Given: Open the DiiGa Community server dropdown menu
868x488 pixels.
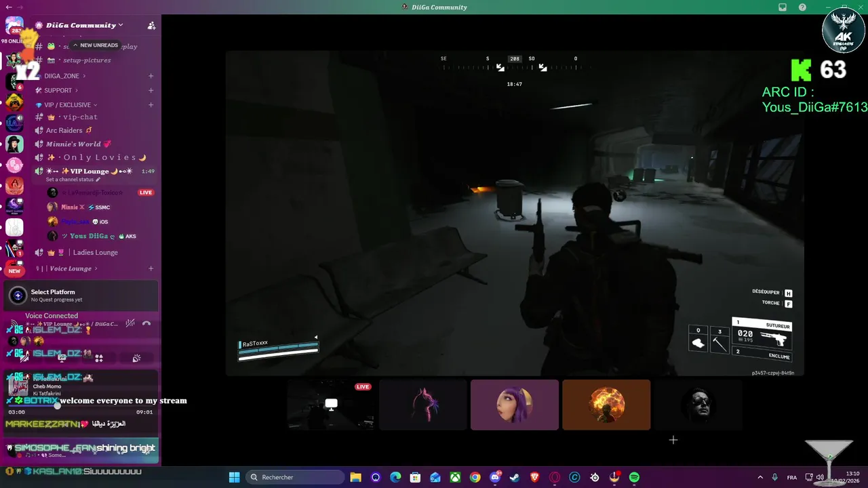Looking at the screenshot, I should (85, 25).
